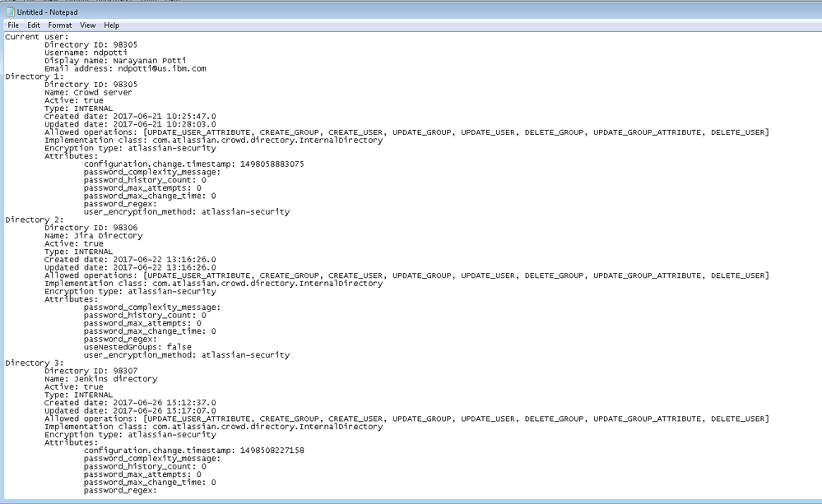Click 'Created date: 2017-06-21 10:25:47.0' line
This screenshot has width=822, height=504.
[130, 116]
